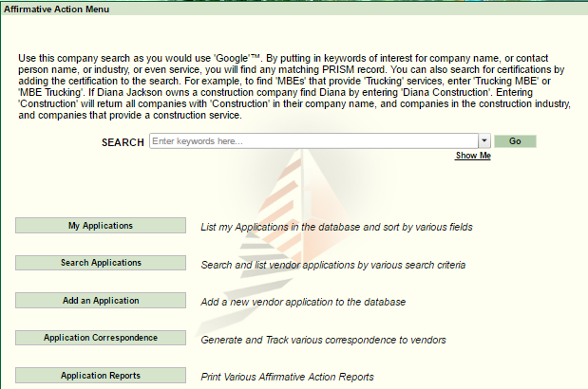Open Application Reports
Viewport: 588px width, 389px height.
click(101, 376)
